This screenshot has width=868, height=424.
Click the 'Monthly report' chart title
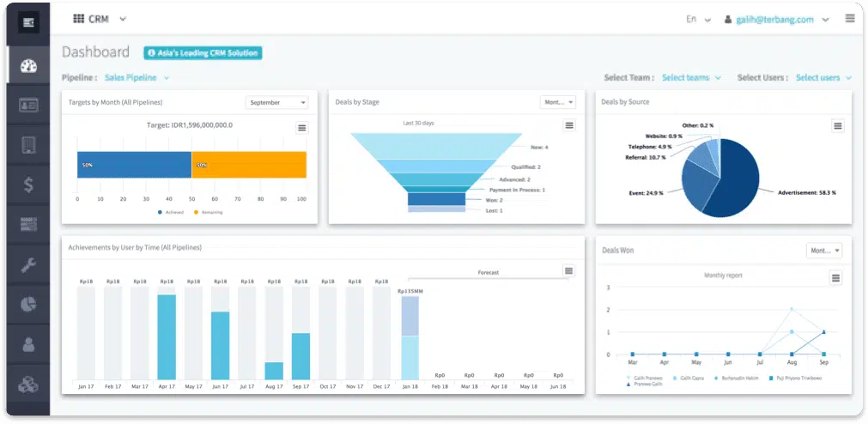(723, 276)
